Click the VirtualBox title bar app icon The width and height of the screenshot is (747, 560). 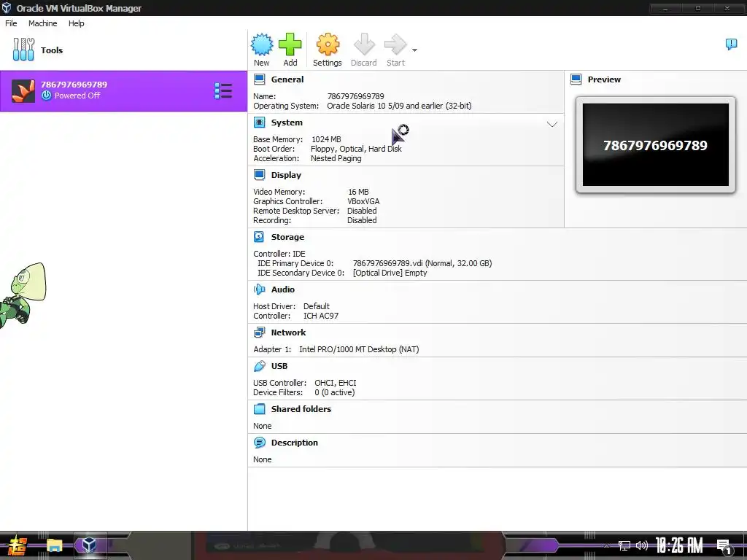tap(7, 7)
